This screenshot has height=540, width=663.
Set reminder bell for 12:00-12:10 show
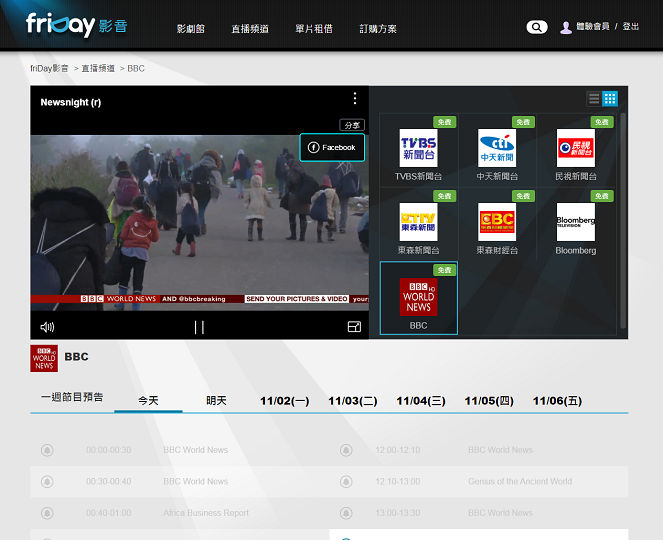[x=346, y=450]
